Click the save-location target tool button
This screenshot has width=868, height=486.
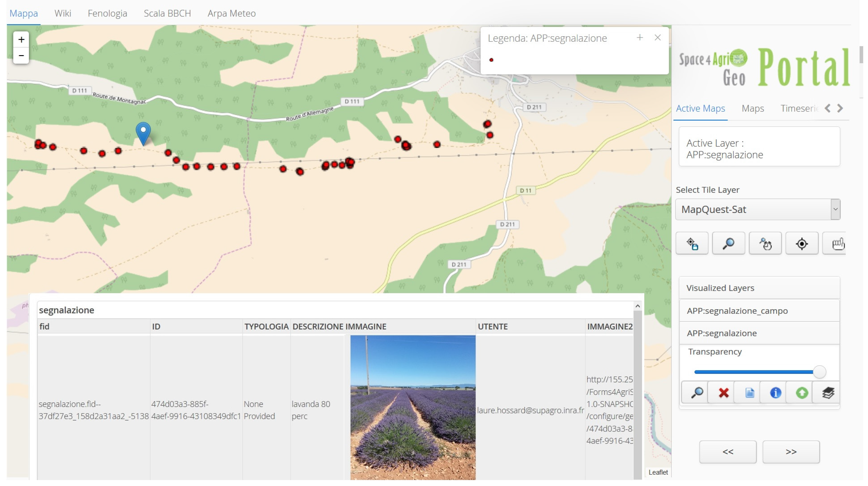coord(692,243)
